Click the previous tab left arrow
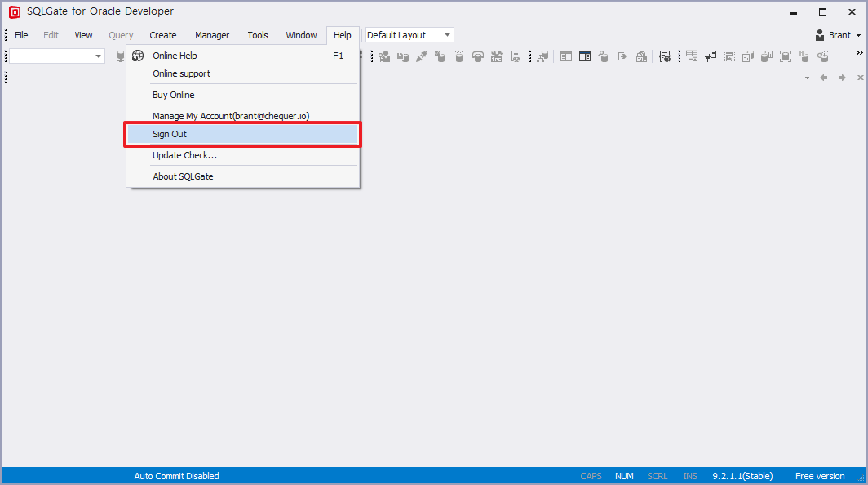868x485 pixels. pos(824,78)
